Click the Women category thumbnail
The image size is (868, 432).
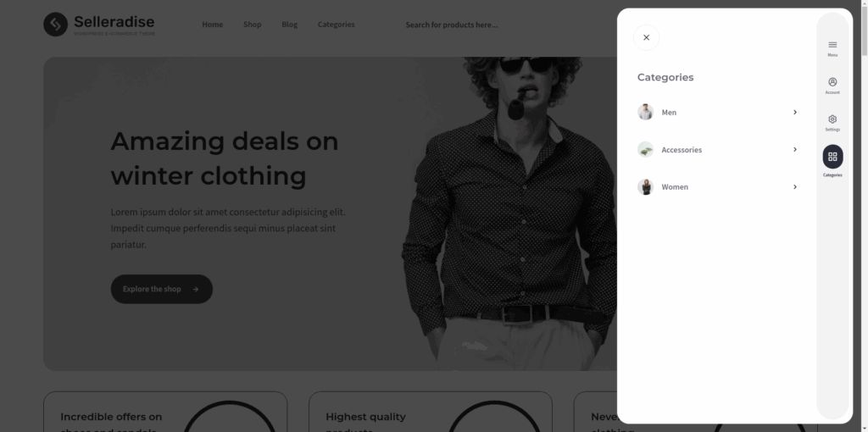tap(645, 187)
